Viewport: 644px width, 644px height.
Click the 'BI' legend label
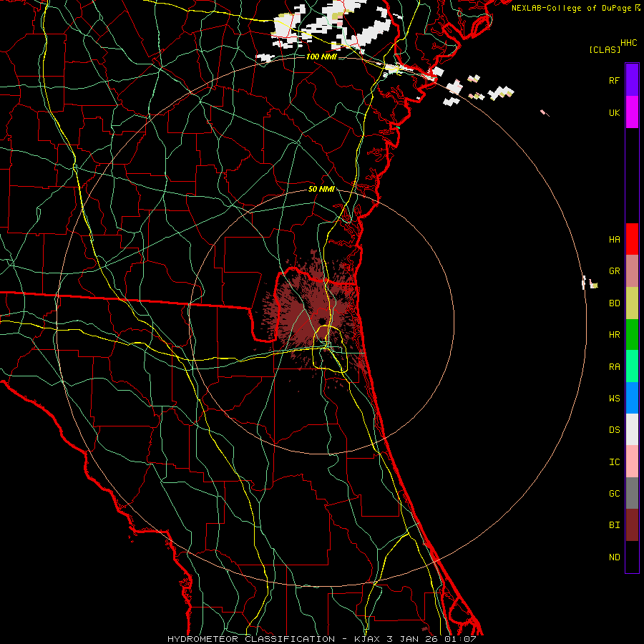(x=614, y=525)
